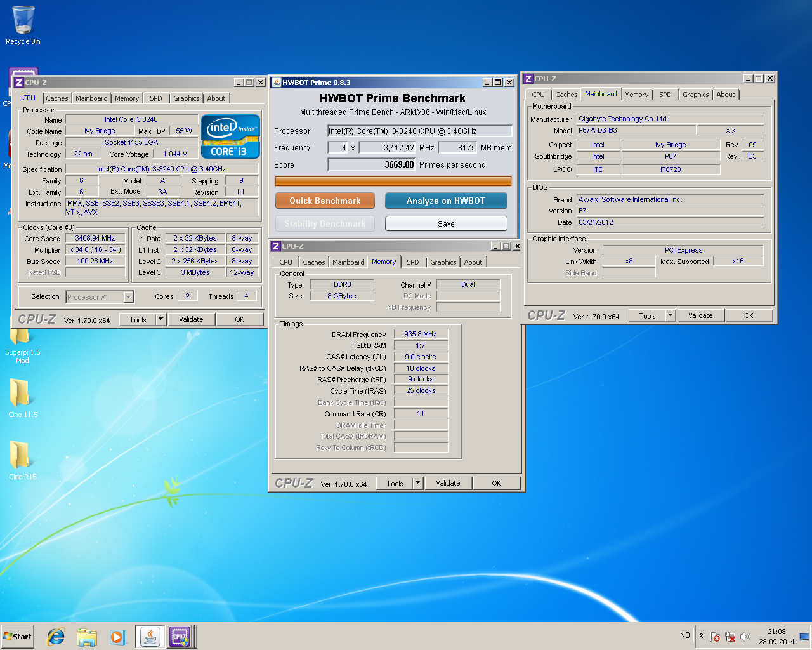Open the taskbar clock showing 21:08
The width and height of the screenshot is (812, 650).
tap(776, 637)
